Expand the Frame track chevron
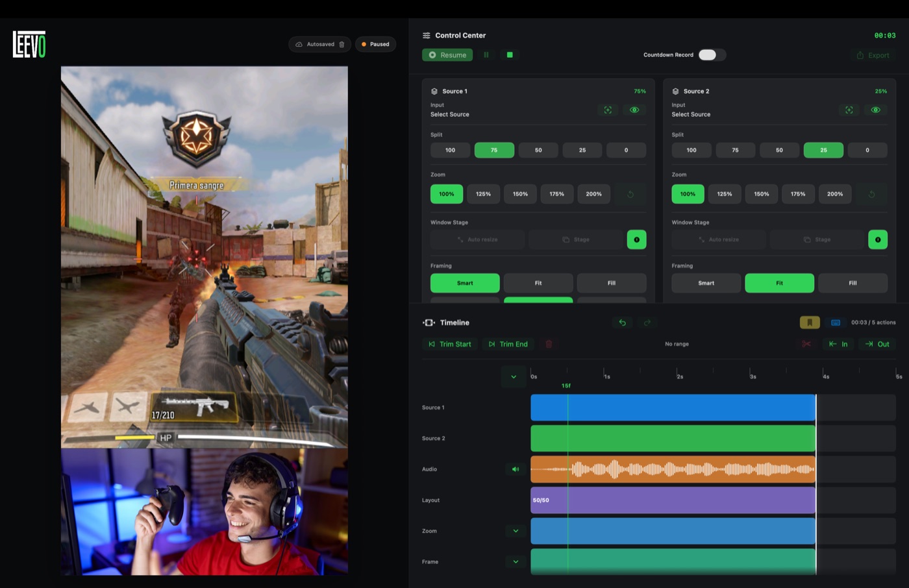 tap(516, 562)
